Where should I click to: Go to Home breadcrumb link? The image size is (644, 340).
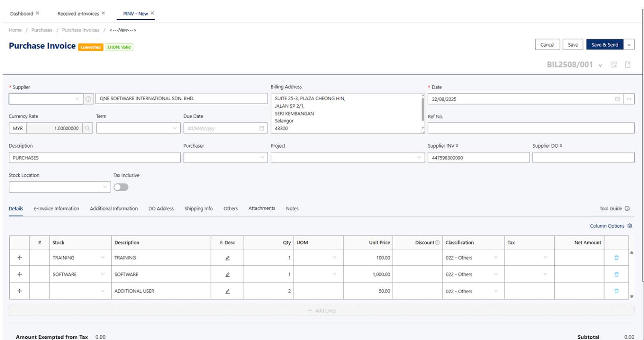click(15, 30)
